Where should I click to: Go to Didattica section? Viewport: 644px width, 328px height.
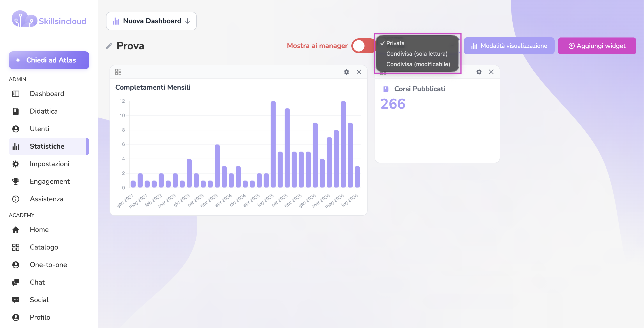49,111
